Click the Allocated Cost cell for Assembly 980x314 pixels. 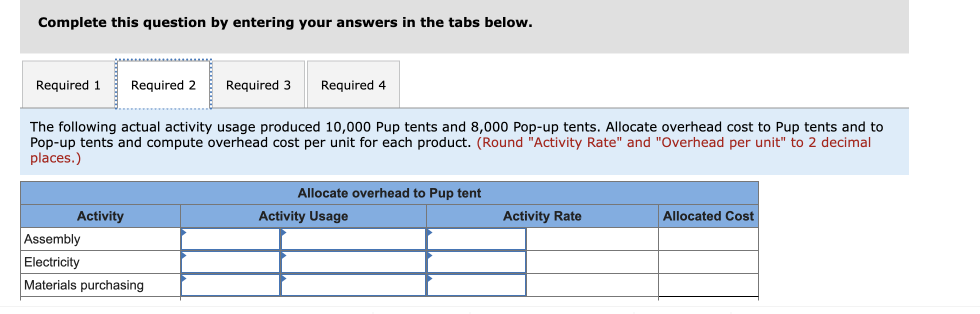pos(709,239)
